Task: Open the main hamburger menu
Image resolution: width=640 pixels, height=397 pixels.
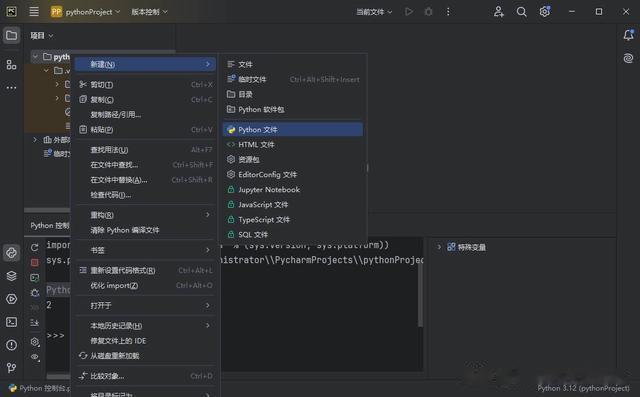Action: pos(34,12)
